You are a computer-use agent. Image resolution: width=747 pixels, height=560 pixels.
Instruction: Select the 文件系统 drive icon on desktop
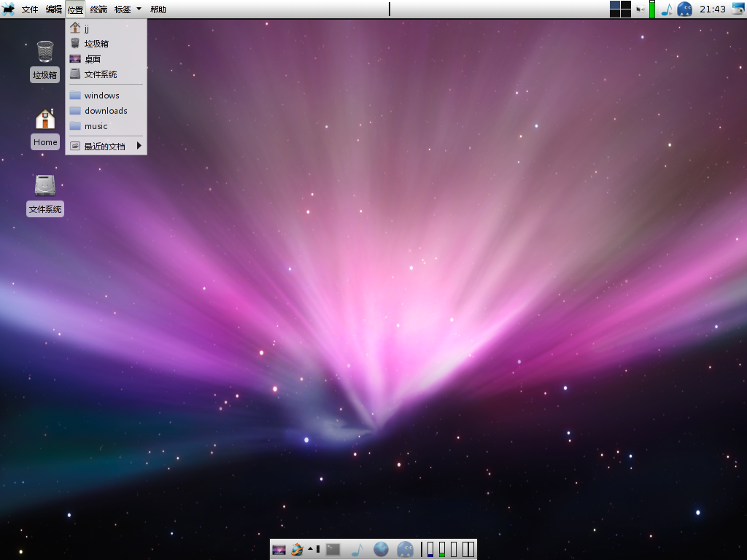[x=45, y=186]
